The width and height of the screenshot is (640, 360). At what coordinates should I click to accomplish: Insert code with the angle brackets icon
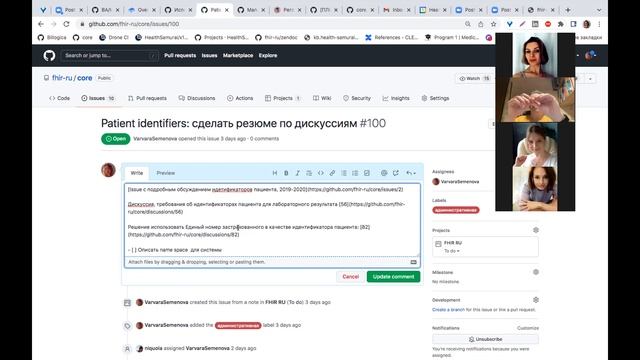pyautogui.click(x=321, y=173)
